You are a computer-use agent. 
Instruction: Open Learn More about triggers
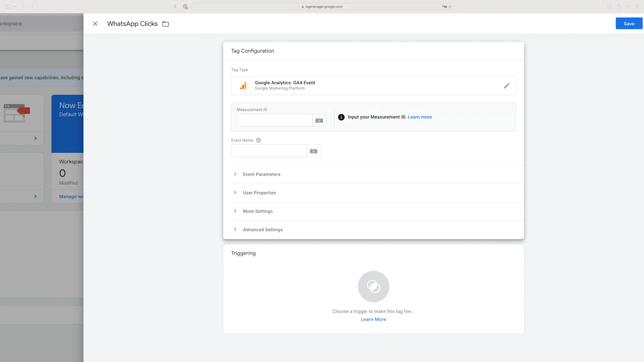(x=374, y=319)
